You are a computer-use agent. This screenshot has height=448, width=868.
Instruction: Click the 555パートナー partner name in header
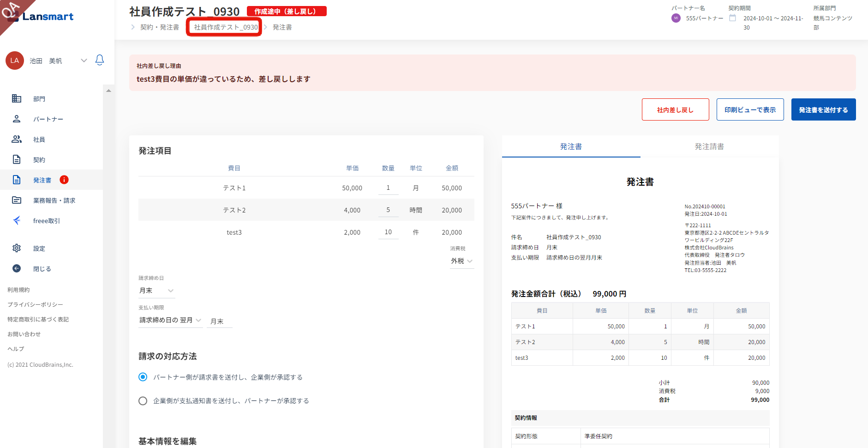705,18
